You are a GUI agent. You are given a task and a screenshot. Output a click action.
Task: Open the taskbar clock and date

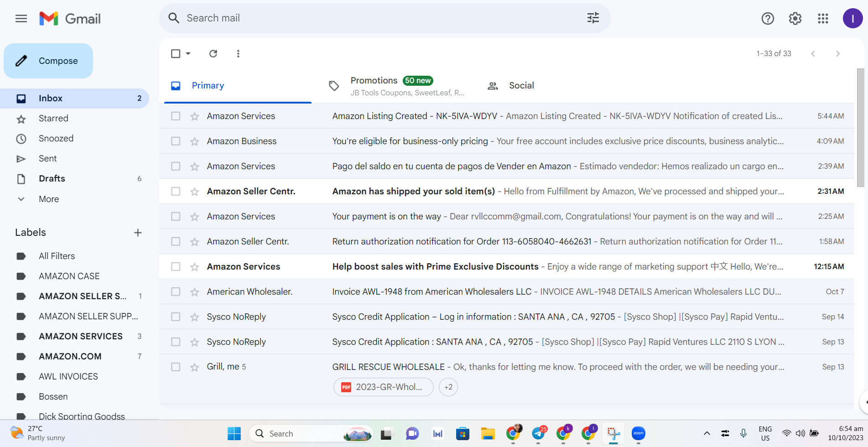(x=845, y=433)
